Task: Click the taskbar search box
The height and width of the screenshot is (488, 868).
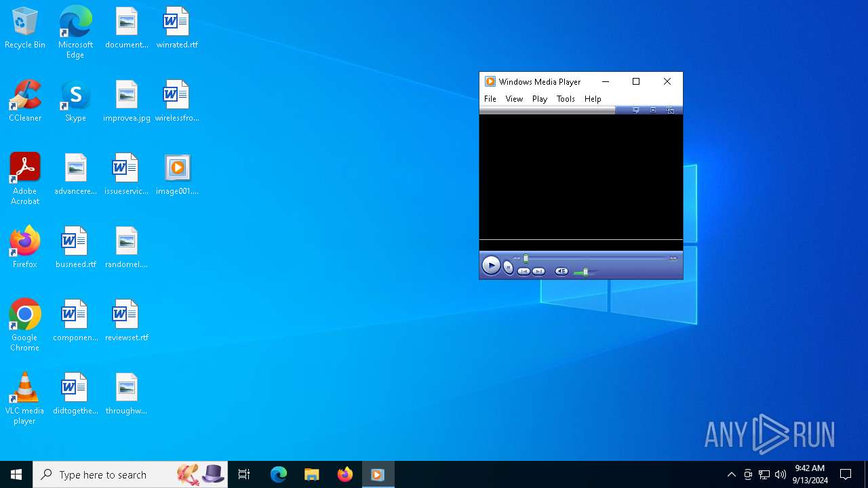Action: (130, 474)
